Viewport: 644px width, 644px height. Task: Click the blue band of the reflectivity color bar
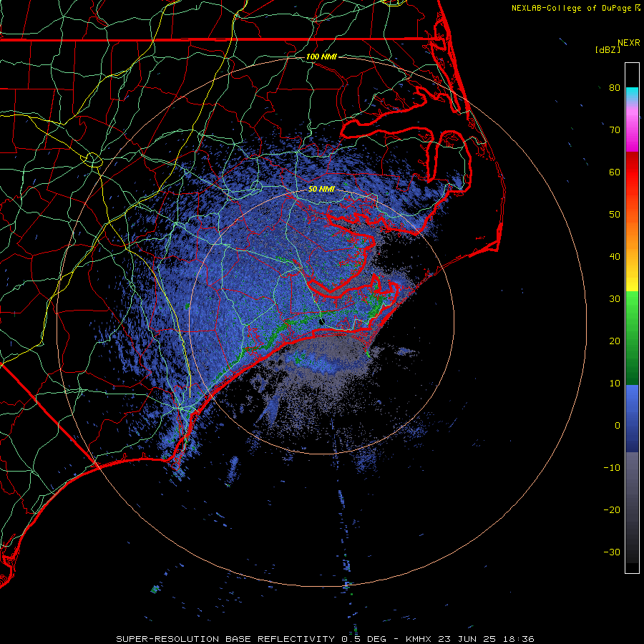click(632, 419)
